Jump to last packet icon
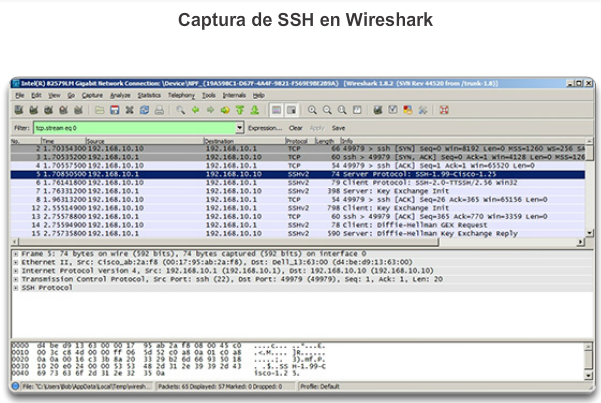 tap(255, 110)
